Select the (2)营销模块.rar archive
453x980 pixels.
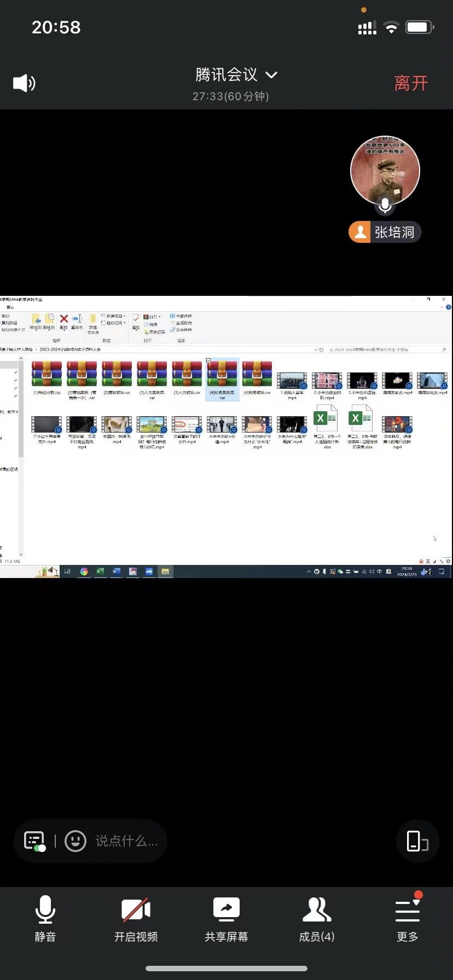click(x=117, y=379)
